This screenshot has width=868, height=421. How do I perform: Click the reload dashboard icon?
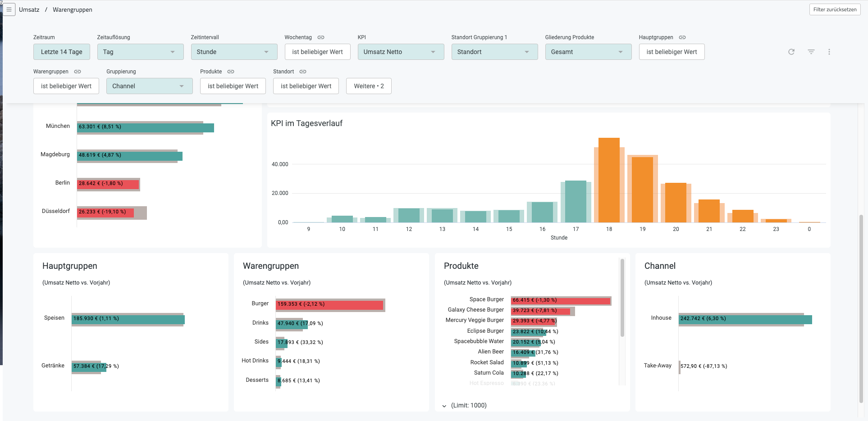point(791,52)
